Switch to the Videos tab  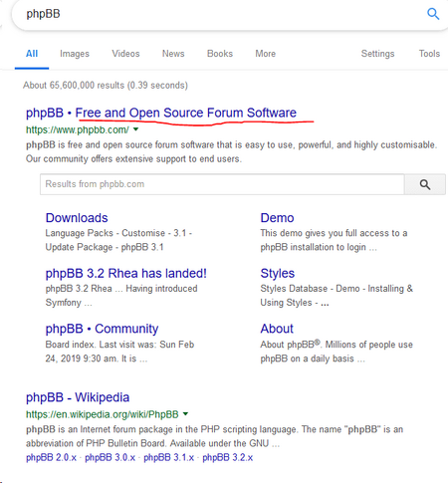click(125, 54)
